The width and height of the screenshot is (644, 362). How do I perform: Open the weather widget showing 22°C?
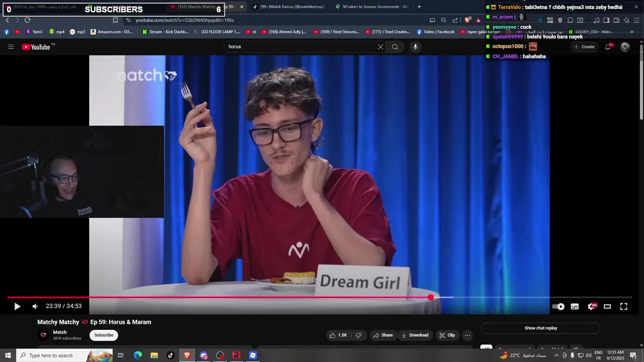click(x=523, y=355)
